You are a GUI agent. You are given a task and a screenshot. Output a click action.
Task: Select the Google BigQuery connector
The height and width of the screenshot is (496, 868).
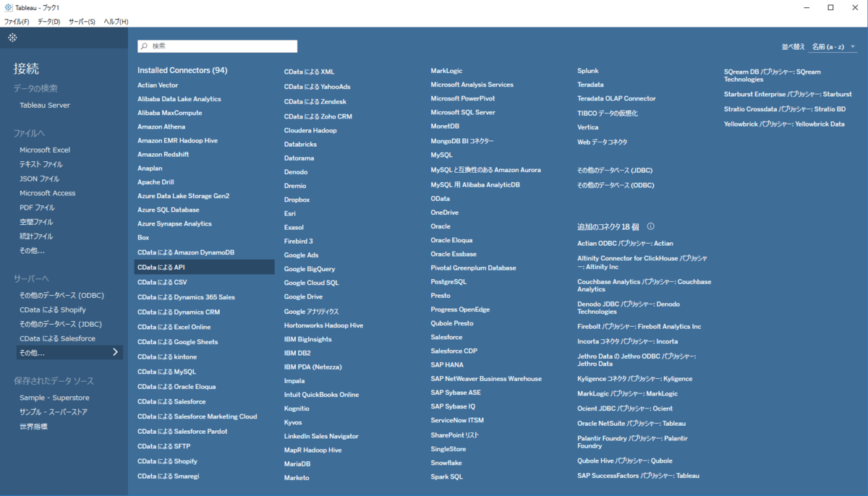pyautogui.click(x=310, y=269)
